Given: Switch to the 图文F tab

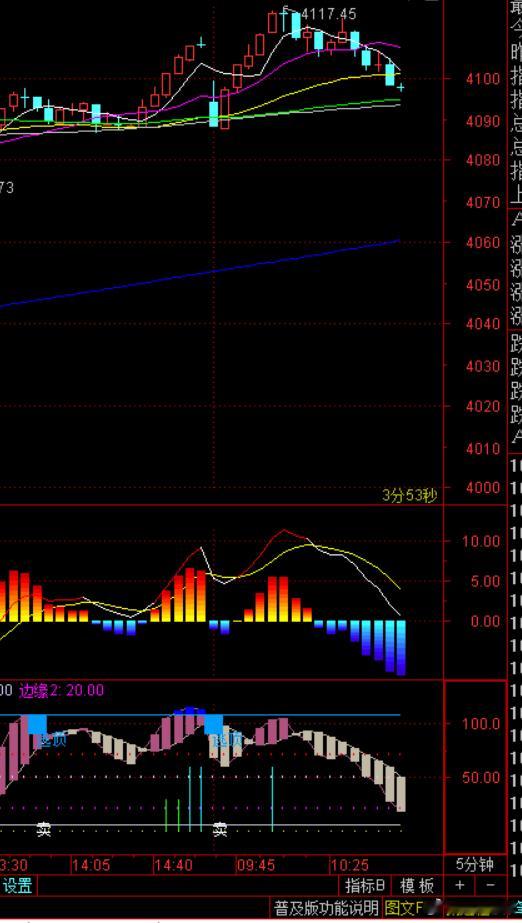Looking at the screenshot, I should [404, 907].
